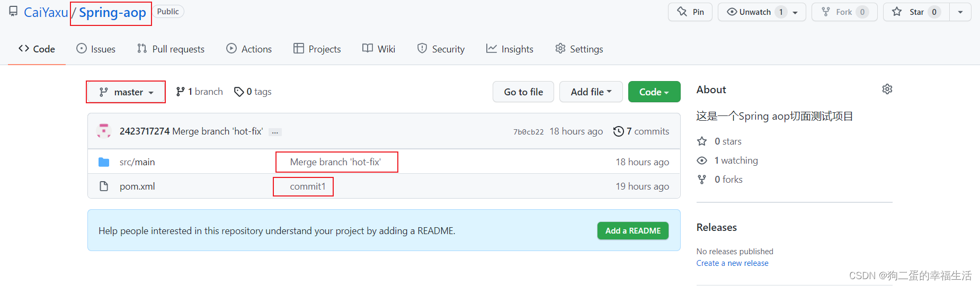Open commit hash 7b0cb22

click(528, 132)
